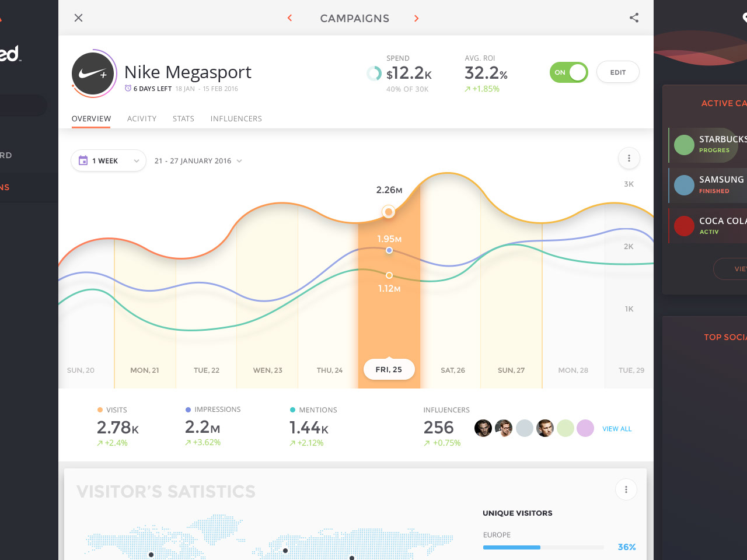Click the 36% Europe visitors value
Viewport: 747px width, 560px height.
[627, 547]
